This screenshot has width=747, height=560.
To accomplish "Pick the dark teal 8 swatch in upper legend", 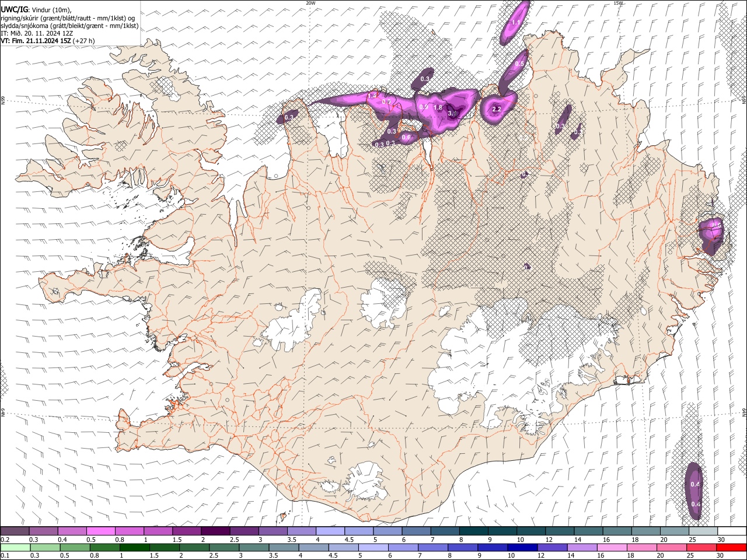I will pyautogui.click(x=473, y=531).
